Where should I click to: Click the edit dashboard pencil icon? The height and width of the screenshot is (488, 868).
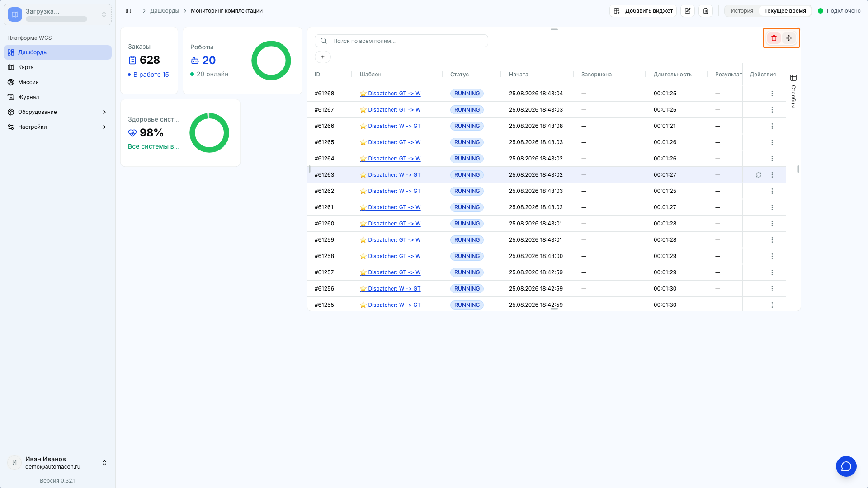[688, 11]
